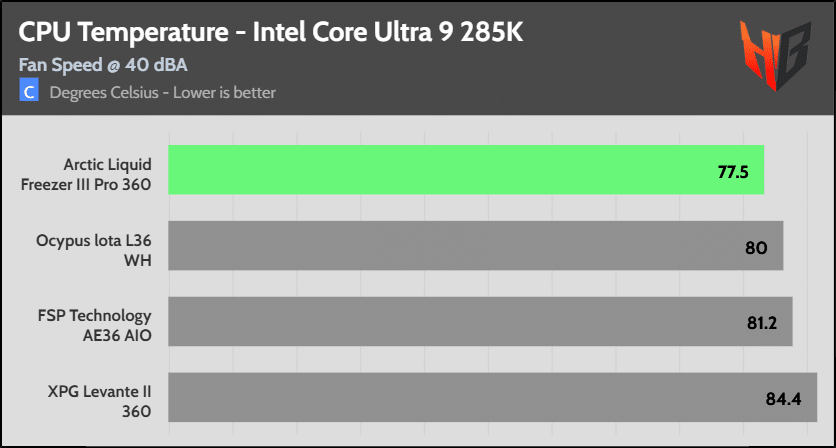Click the XPG Levante II 360 bar
836x448 pixels.
click(x=493, y=397)
